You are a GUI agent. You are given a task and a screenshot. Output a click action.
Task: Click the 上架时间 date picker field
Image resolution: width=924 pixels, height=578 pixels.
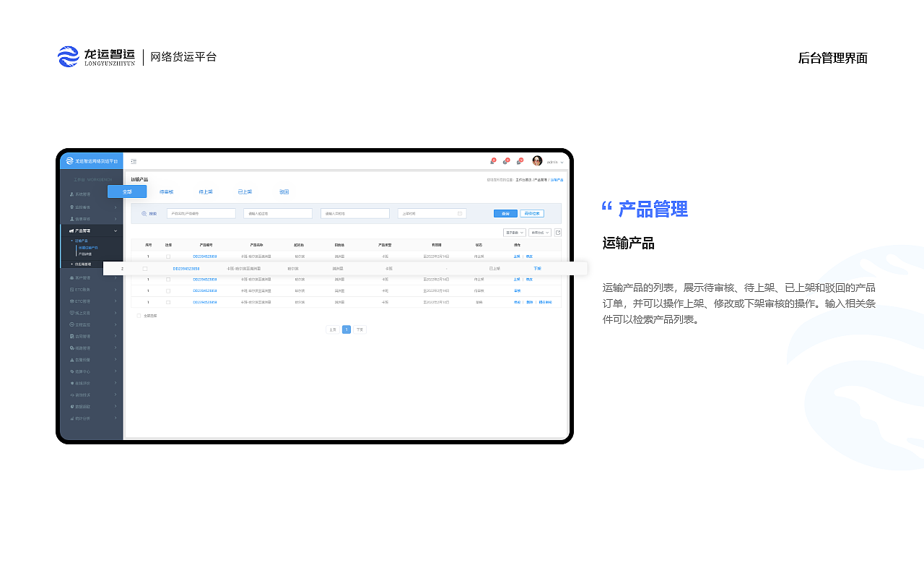pyautogui.click(x=430, y=213)
